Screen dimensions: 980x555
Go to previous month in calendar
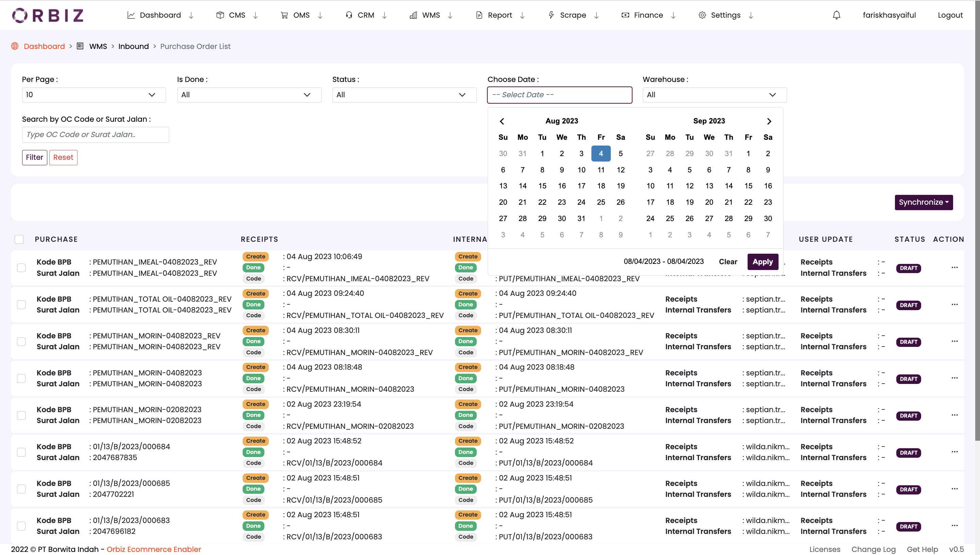pos(502,121)
